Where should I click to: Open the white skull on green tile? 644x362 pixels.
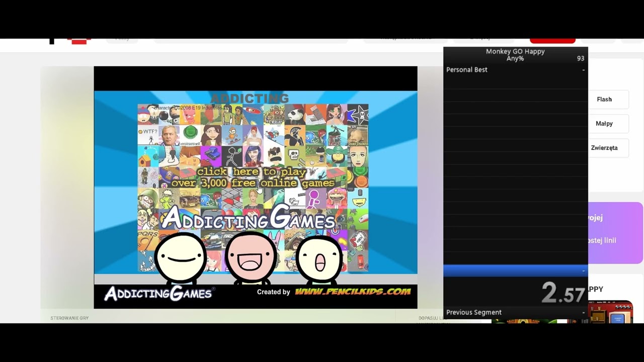(295, 156)
